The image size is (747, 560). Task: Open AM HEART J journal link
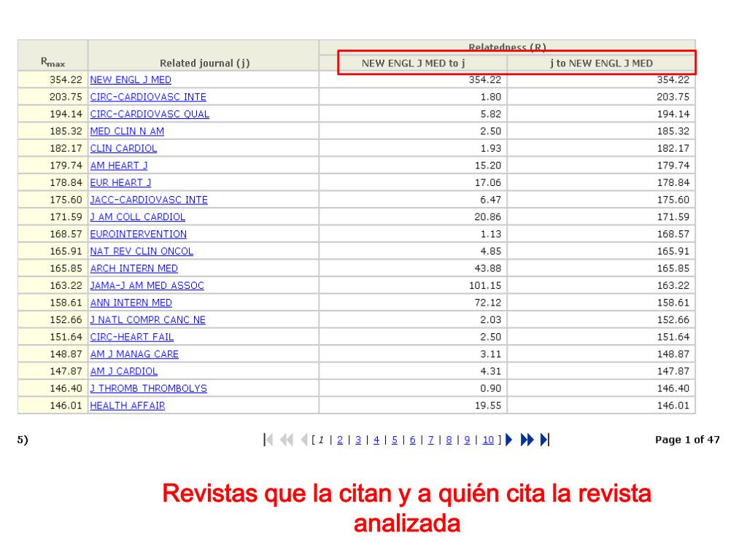119,166
